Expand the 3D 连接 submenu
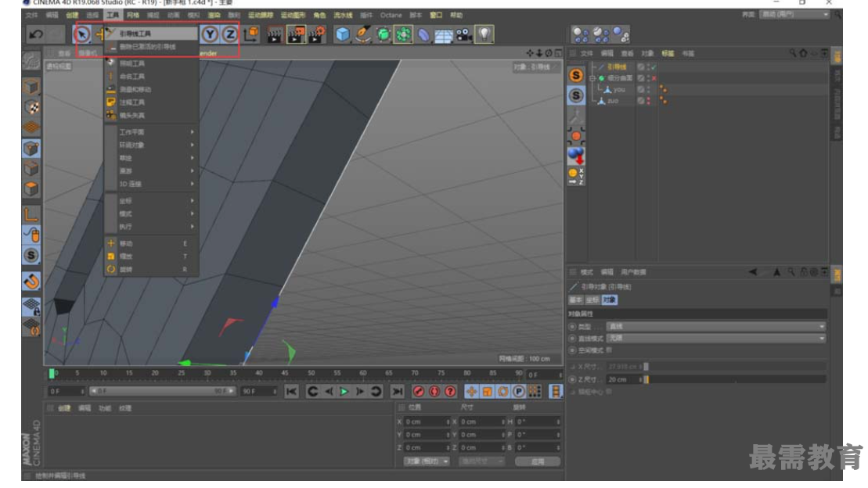The image size is (868, 488). tap(151, 184)
